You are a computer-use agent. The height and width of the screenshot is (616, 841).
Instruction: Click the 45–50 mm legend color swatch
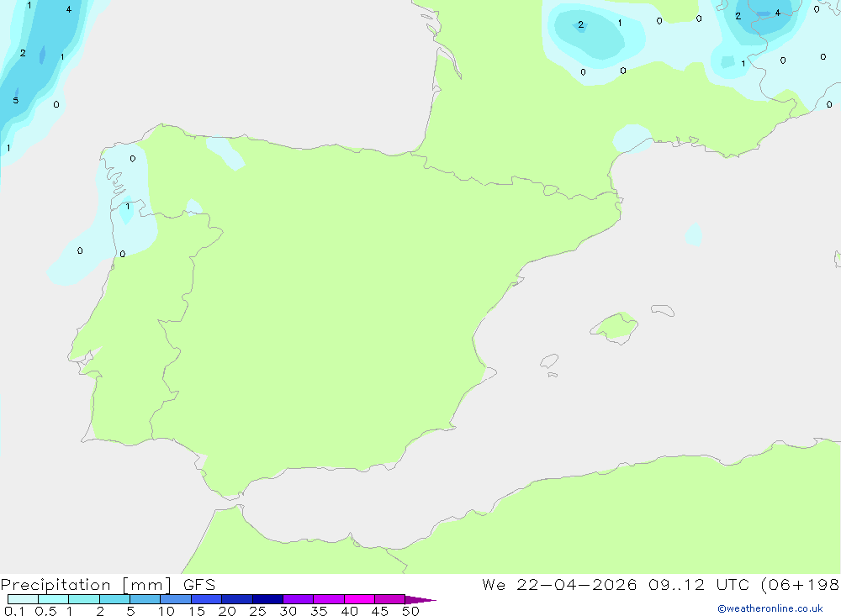[x=390, y=599]
